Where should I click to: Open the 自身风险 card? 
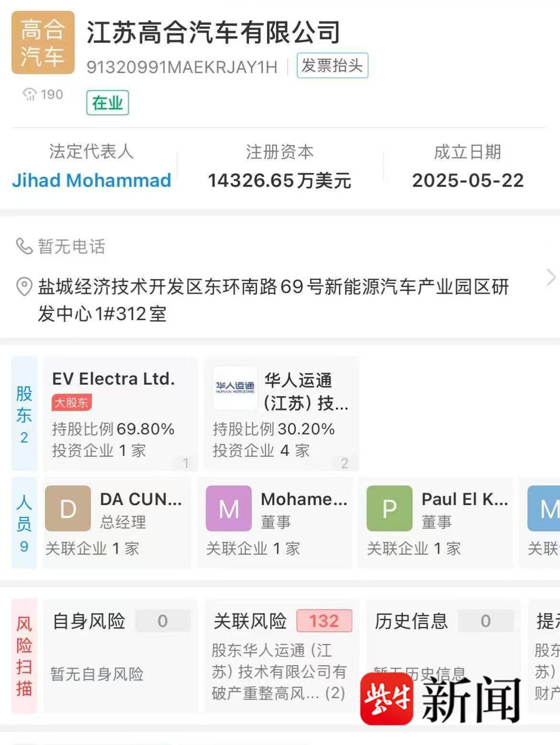point(120,656)
